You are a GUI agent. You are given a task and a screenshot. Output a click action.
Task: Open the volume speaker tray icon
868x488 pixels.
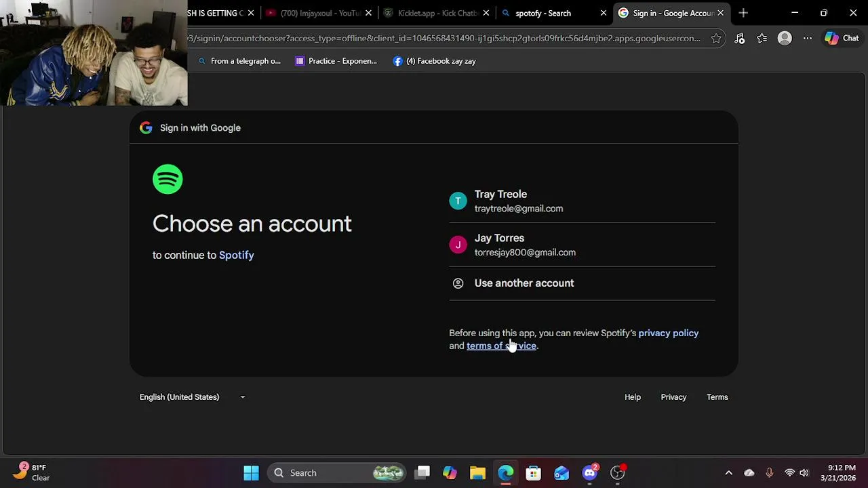point(804,473)
